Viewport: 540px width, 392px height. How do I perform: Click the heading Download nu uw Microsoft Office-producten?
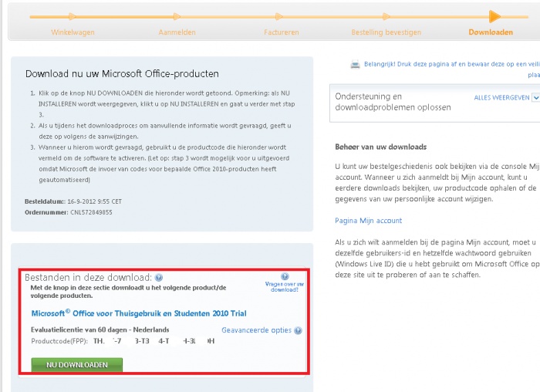pos(122,74)
